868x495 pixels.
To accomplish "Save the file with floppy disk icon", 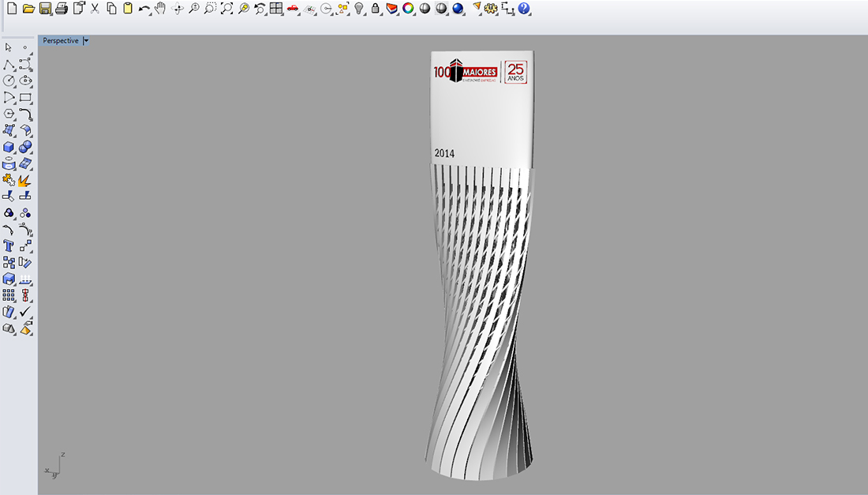I will 45,9.
